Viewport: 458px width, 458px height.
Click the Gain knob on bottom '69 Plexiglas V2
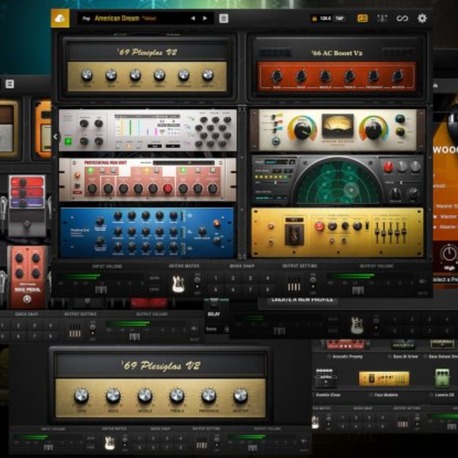(82, 396)
